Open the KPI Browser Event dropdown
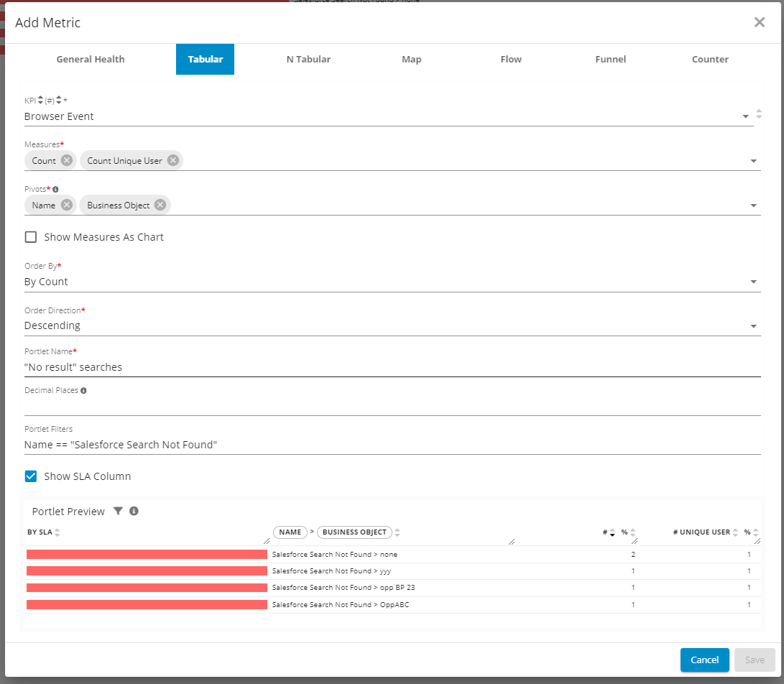The height and width of the screenshot is (684, 784). [745, 116]
